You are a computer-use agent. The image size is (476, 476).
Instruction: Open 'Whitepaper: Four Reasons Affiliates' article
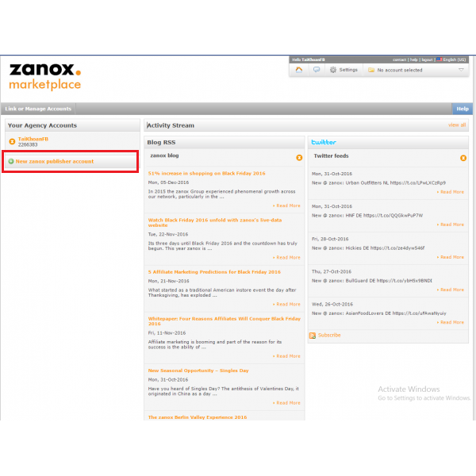[x=224, y=321]
